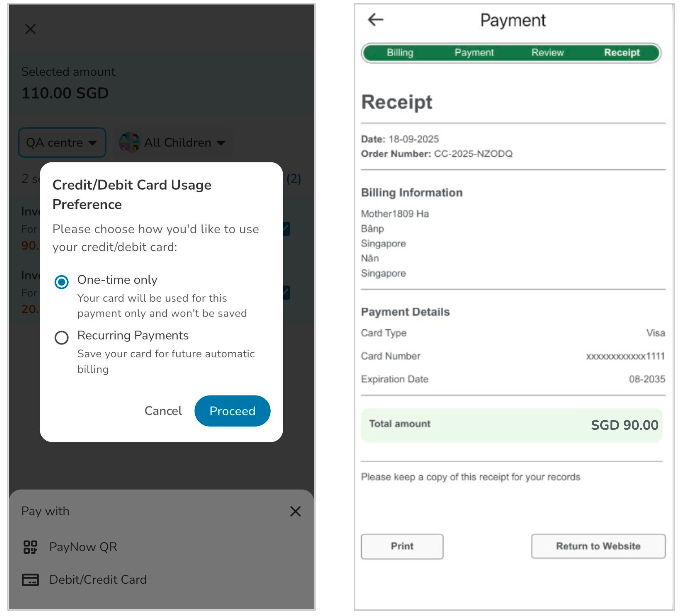Tap the Debit/Credit Card icon
This screenshot has width=687, height=616.
tap(30, 580)
